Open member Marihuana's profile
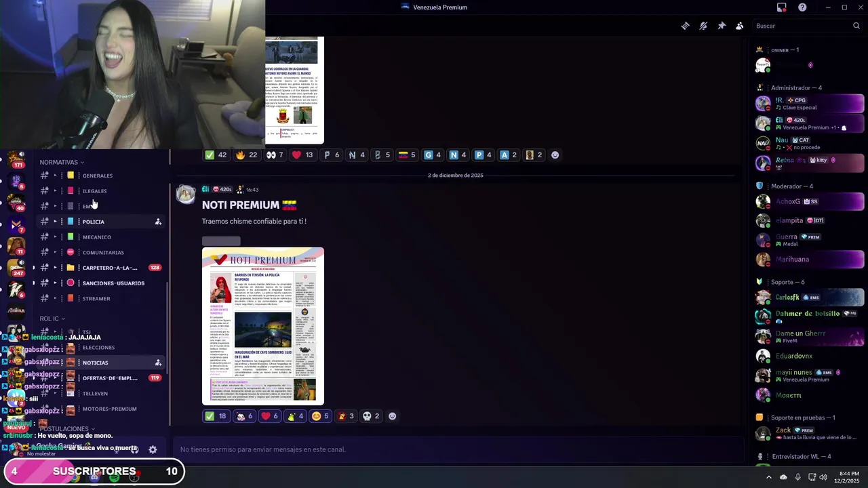This screenshot has height=488, width=868. click(810, 260)
